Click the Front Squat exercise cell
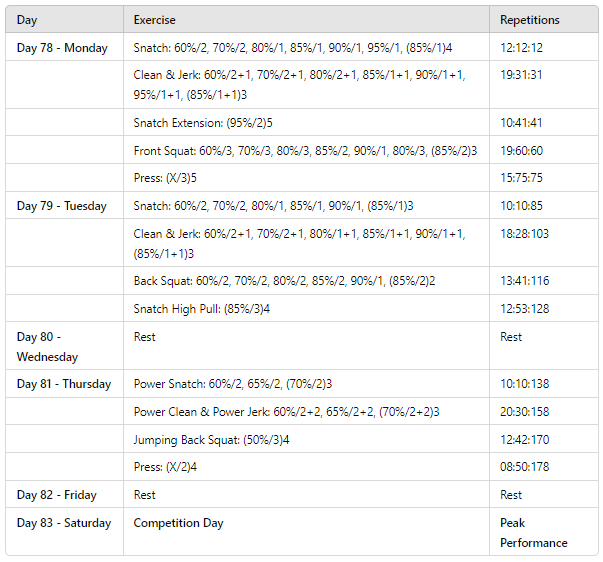 point(305,151)
